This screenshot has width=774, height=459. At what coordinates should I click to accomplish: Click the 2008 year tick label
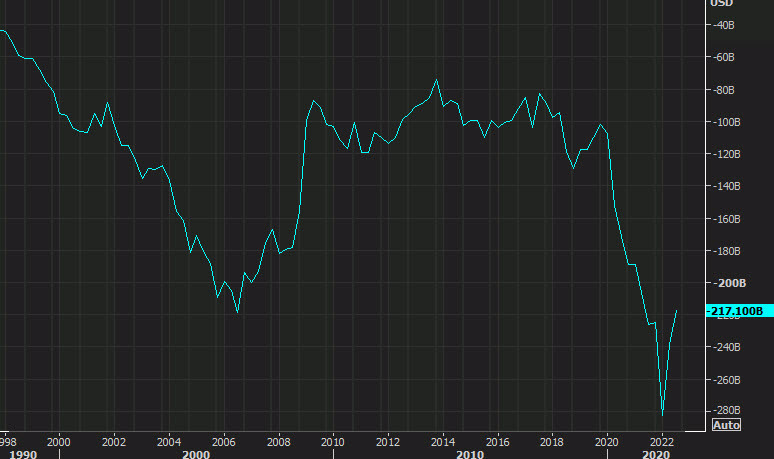[278, 442]
